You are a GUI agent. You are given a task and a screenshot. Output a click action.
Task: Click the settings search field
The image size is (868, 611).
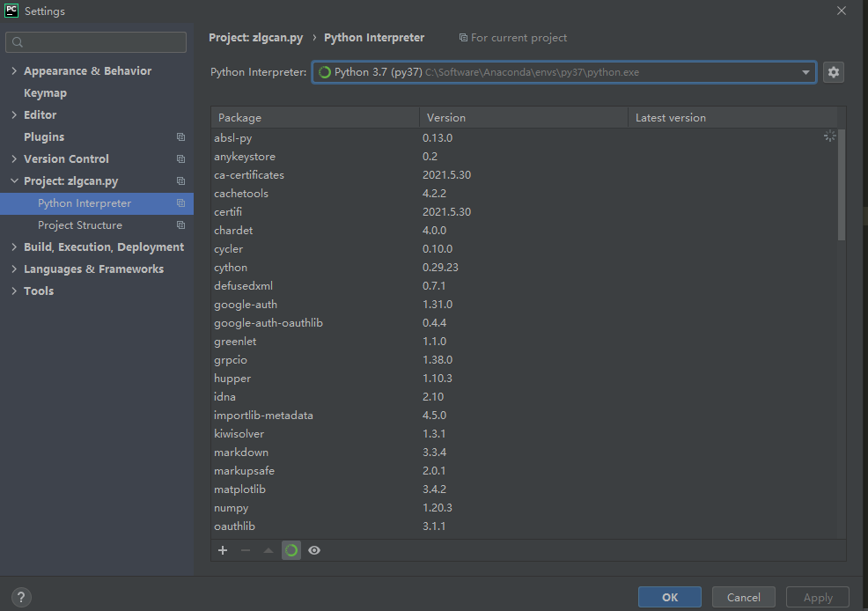pyautogui.click(x=96, y=42)
